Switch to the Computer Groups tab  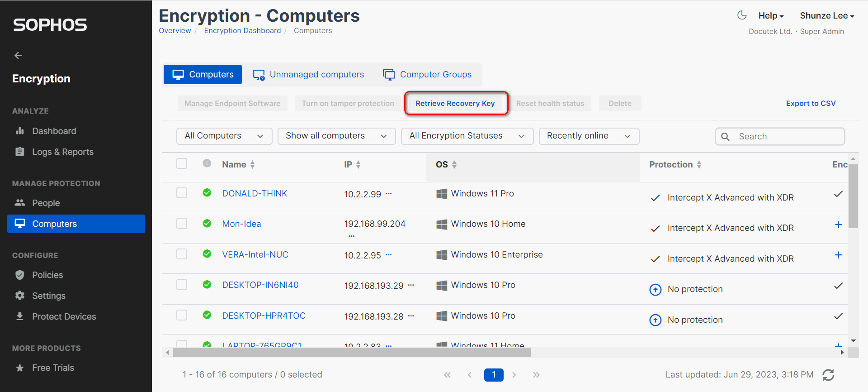[x=427, y=75]
